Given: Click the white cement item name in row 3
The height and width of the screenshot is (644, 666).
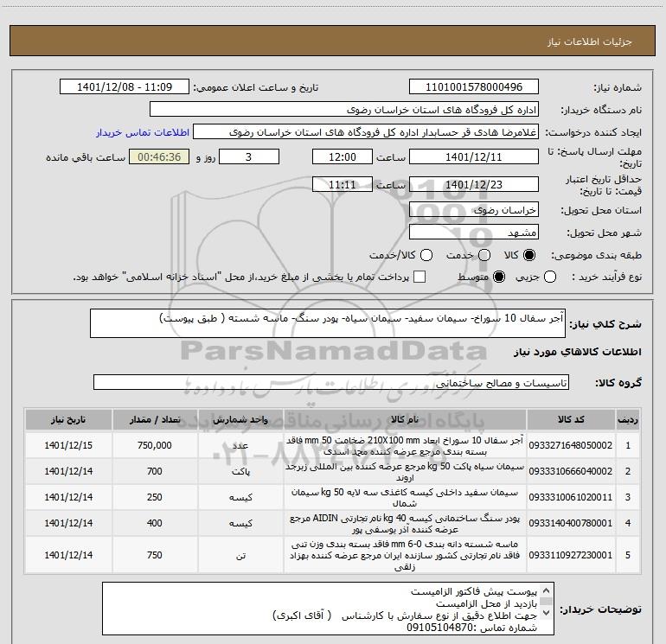Looking at the screenshot, I should click(x=405, y=498).
